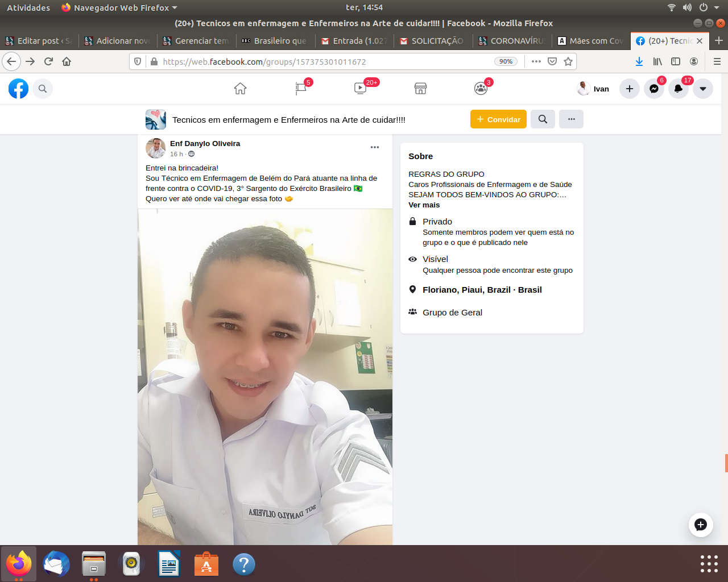728x582 pixels.
Task: Open the Marketplace storefront icon
Action: coord(420,89)
